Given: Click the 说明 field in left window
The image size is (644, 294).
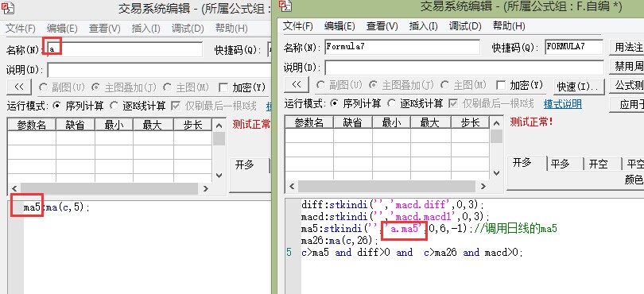Looking at the screenshot, I should [x=159, y=70].
